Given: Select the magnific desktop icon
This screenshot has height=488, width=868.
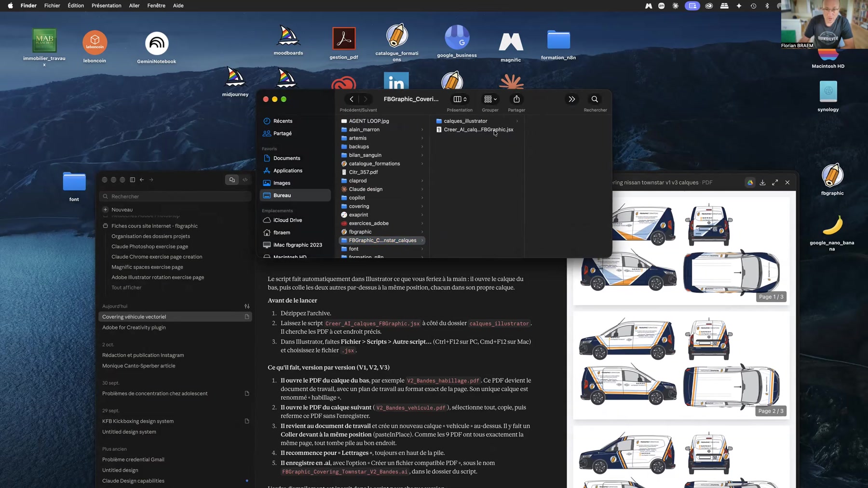Looking at the screenshot, I should (511, 42).
